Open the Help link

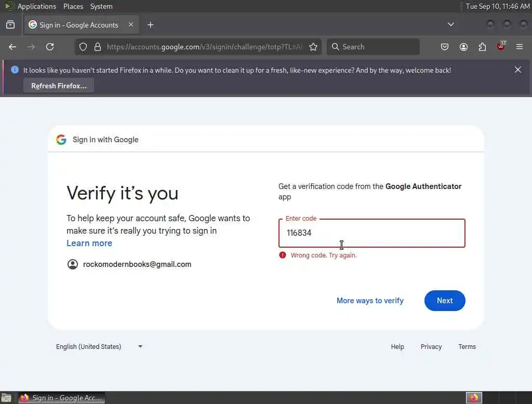397,347
